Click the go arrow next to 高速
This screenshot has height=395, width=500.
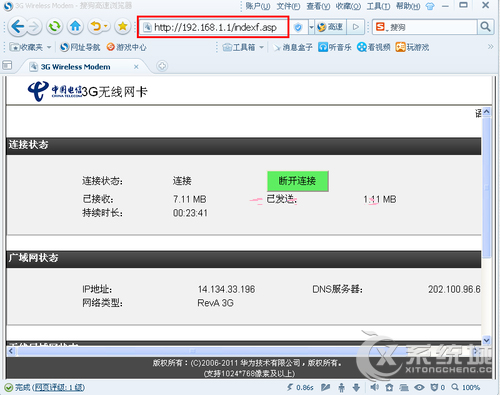point(355,27)
